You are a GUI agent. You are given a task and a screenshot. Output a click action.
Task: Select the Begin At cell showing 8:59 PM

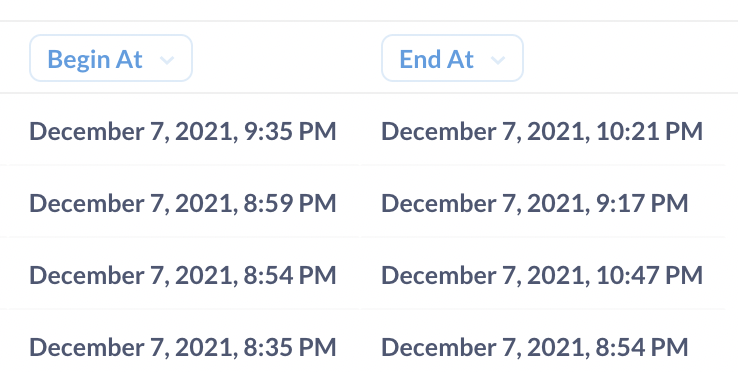[x=179, y=202]
